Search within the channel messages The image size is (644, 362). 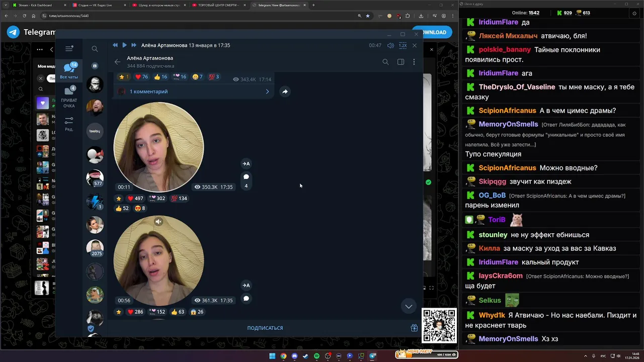[x=385, y=62]
